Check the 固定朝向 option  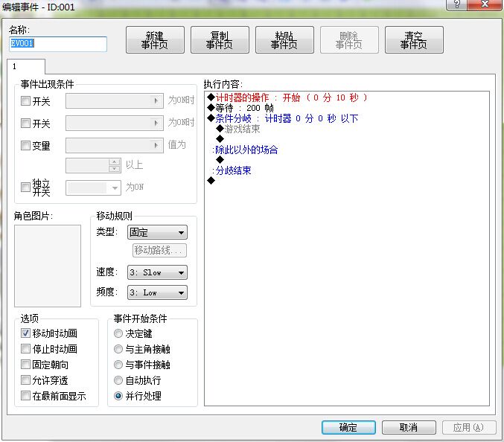[x=25, y=365]
